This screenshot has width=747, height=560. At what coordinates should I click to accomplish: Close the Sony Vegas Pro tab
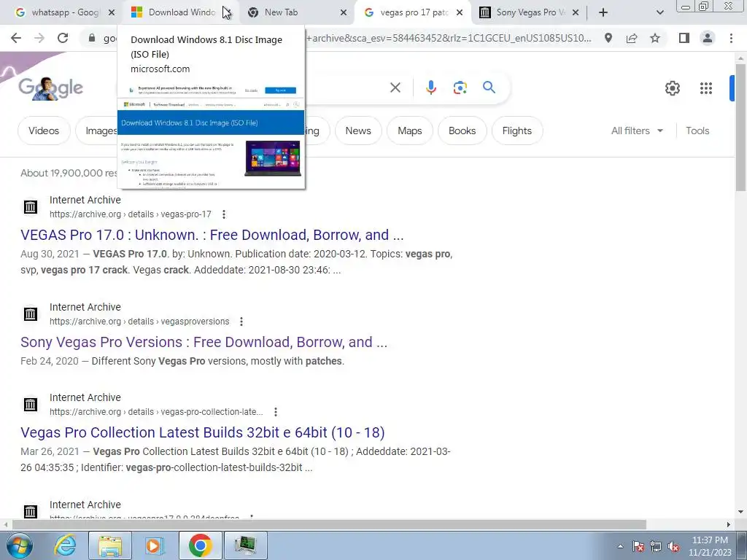576,12
